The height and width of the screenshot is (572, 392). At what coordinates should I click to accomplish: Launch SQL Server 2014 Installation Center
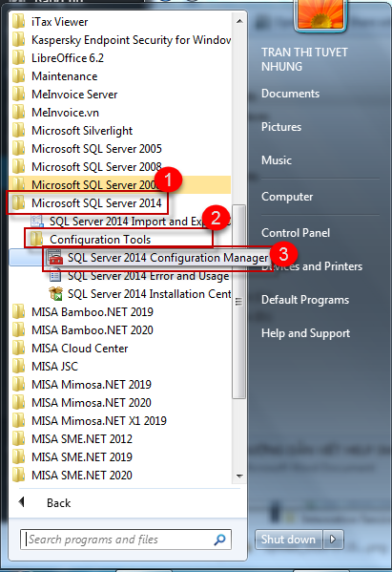point(139,294)
